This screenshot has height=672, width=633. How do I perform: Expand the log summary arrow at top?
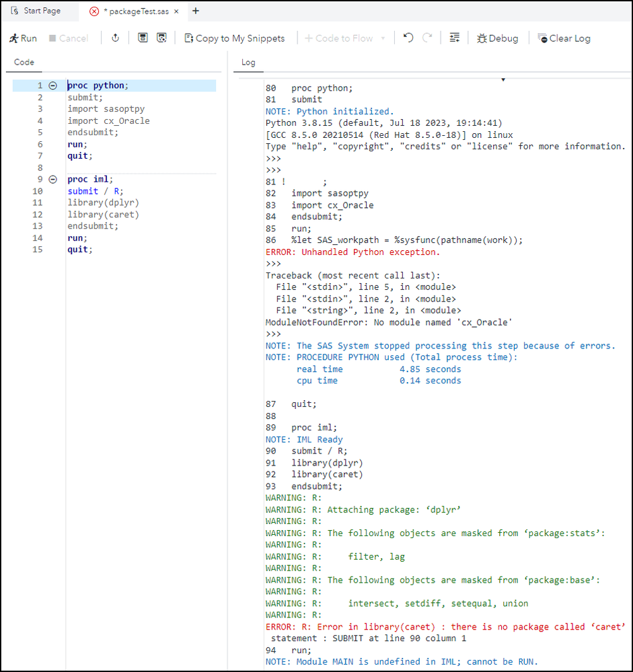503,79
